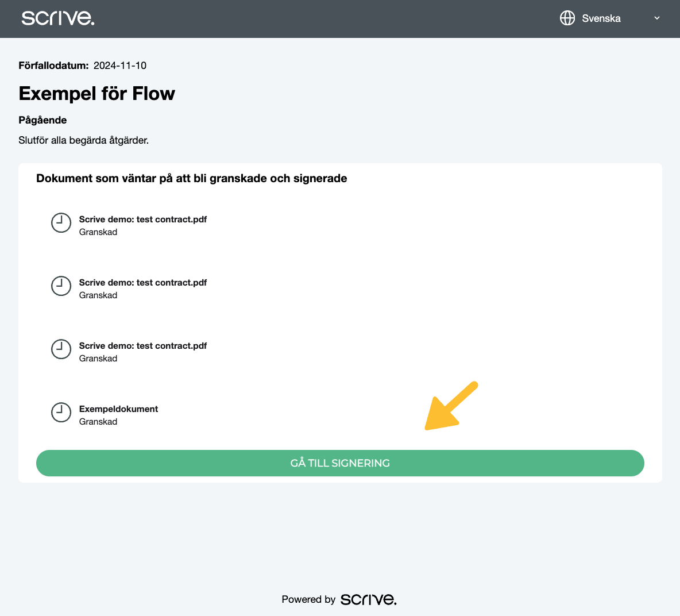Expand the language chevron arrow
Image resolution: width=680 pixels, height=616 pixels.
(x=657, y=18)
